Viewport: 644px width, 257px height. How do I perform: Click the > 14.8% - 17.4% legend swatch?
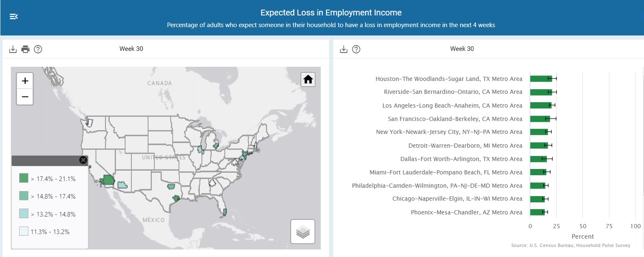coord(24,196)
